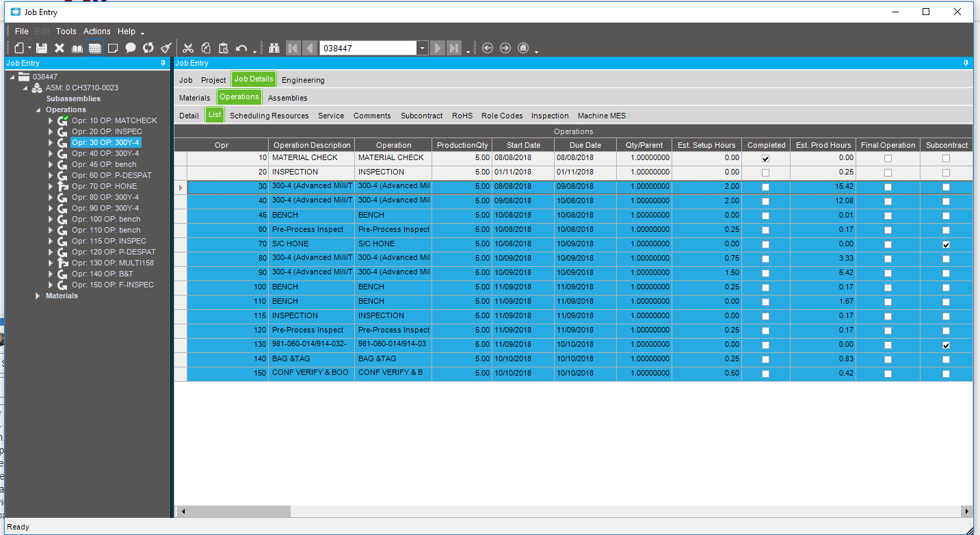Click the speech bubble toolbar icon
The width and height of the screenshot is (980, 535).
point(131,48)
